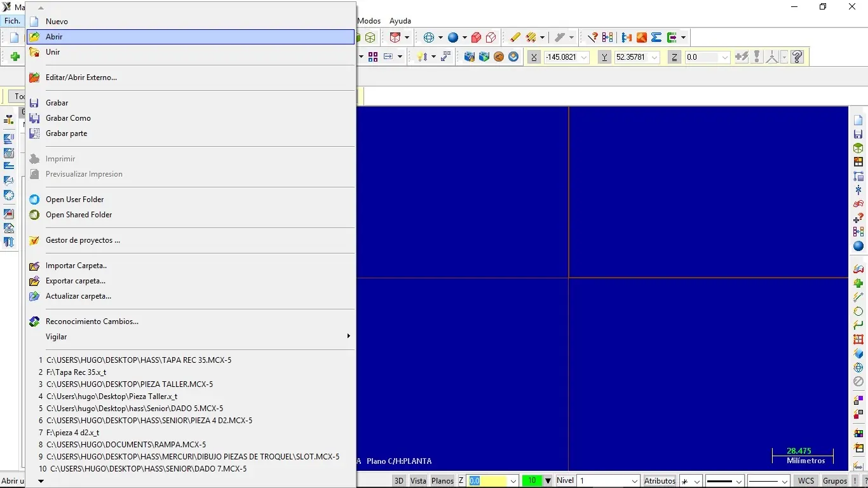Expand the Vigilar submenu arrow
Viewport: 868px width, 488px height.
pos(348,336)
